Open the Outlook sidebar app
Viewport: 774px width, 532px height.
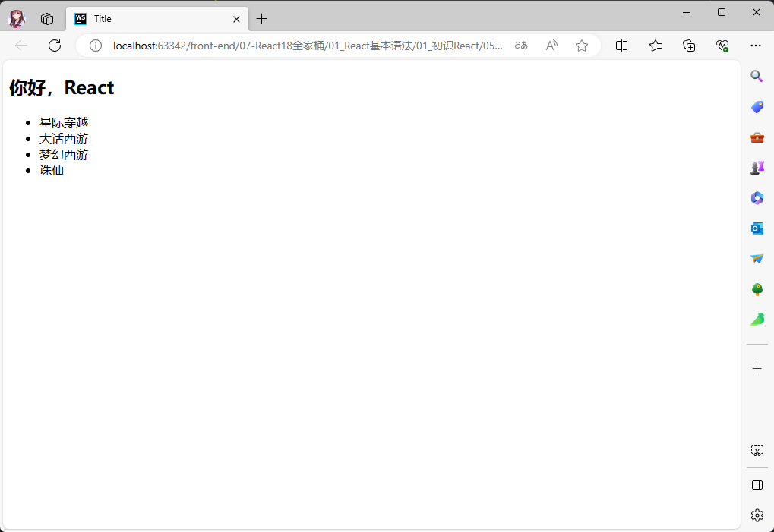pos(757,228)
